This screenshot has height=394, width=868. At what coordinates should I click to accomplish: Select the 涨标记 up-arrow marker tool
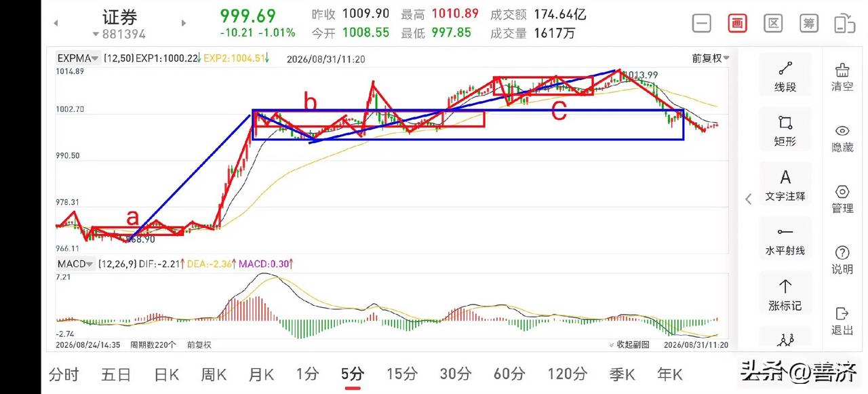point(785,294)
